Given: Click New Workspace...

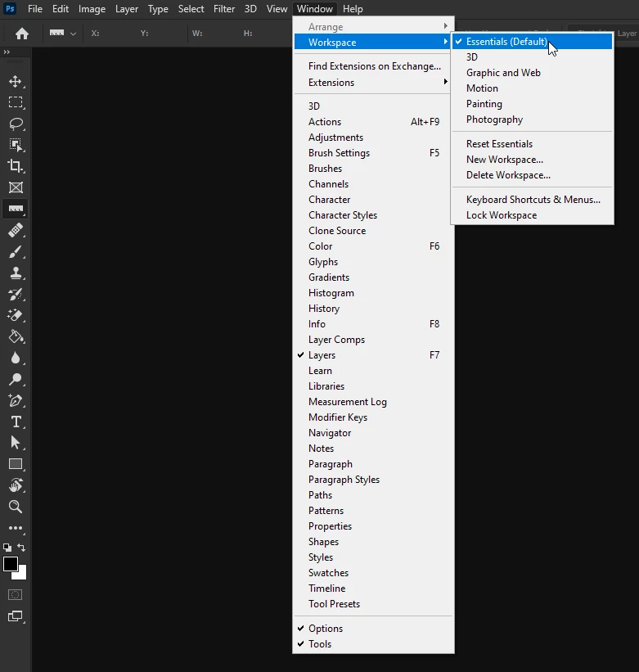Looking at the screenshot, I should (533, 160).
